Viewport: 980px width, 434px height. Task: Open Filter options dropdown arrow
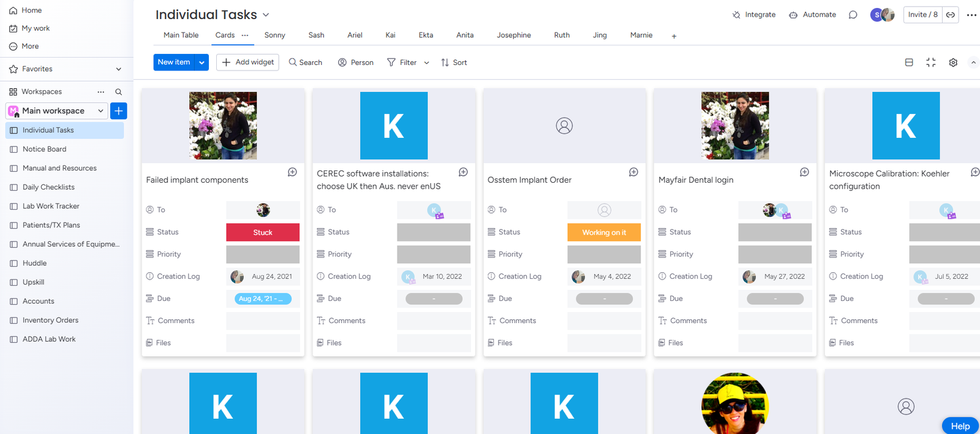tap(426, 63)
